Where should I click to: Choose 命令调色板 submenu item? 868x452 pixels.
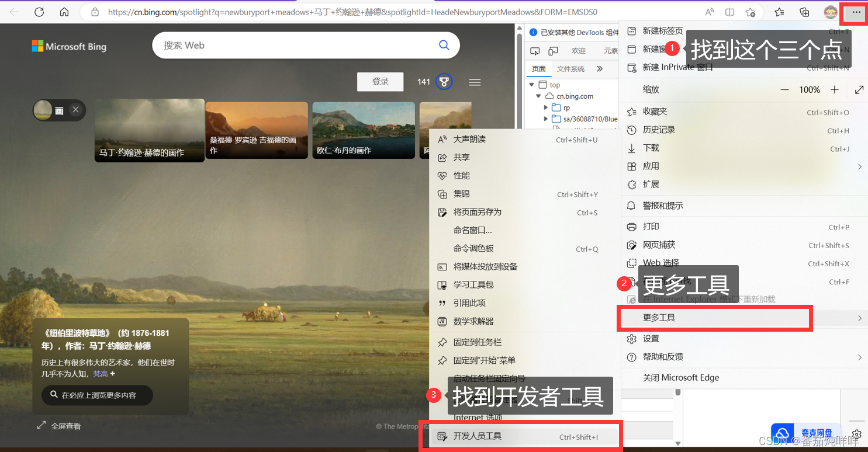524,248
